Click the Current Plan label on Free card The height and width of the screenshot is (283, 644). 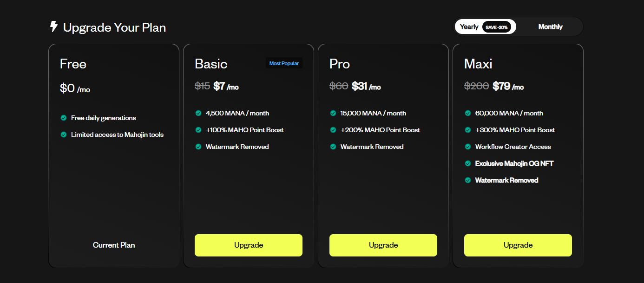114,245
